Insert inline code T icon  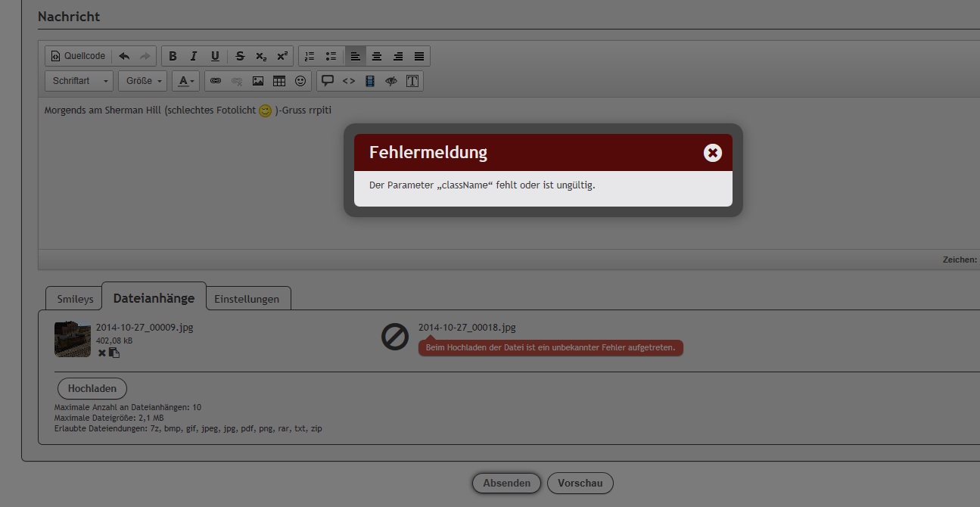coord(412,81)
